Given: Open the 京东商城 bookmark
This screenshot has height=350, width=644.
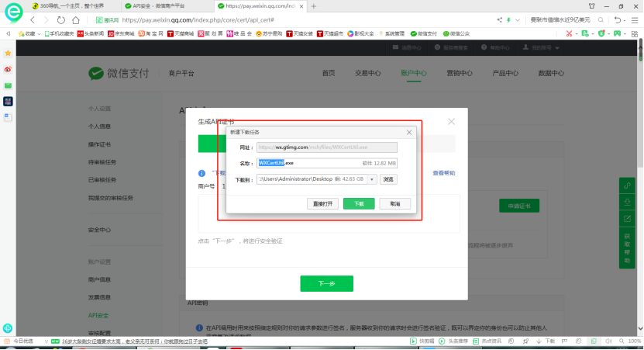Looking at the screenshot, I should tap(121, 33).
